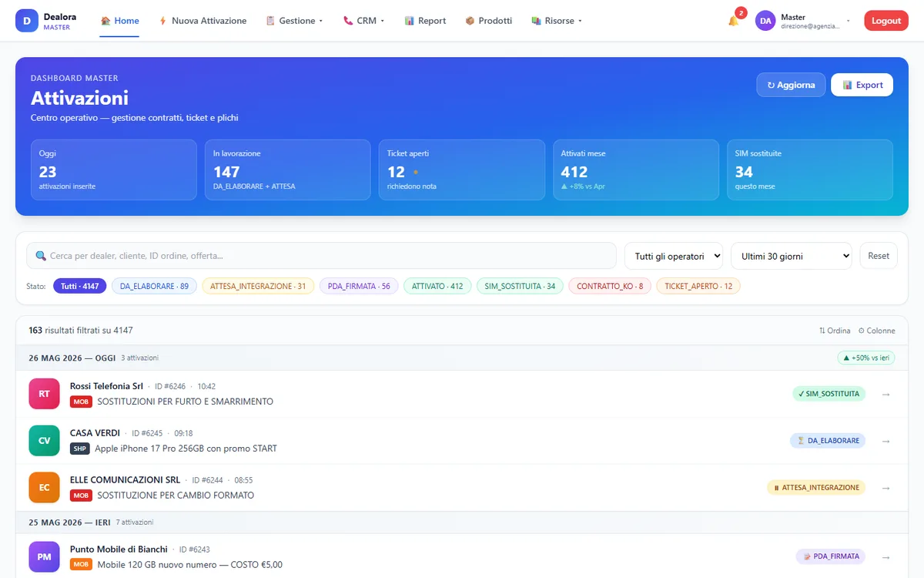This screenshot has width=924, height=578.
Task: Open Nuova Attivazione
Action: tap(203, 21)
